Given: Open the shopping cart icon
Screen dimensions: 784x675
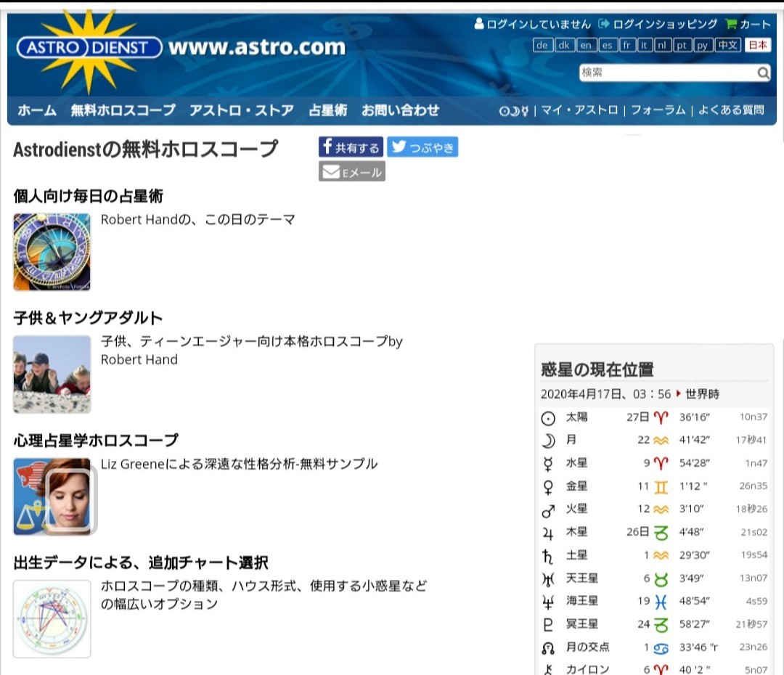Looking at the screenshot, I should tap(731, 24).
